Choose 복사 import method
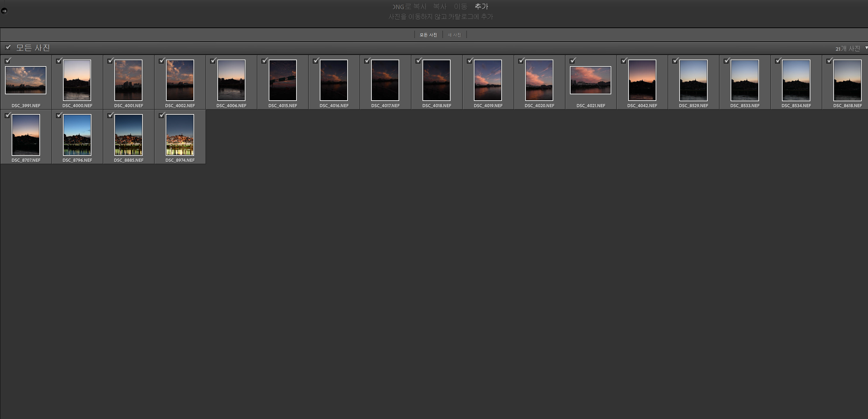868x419 pixels. click(440, 7)
